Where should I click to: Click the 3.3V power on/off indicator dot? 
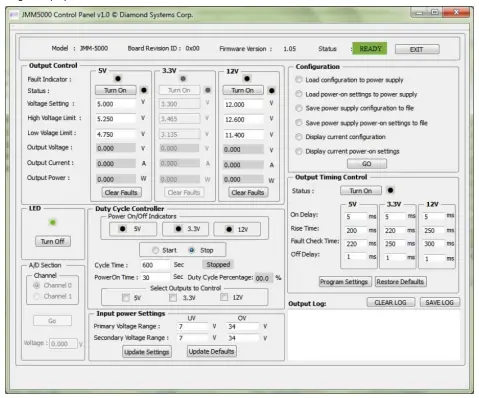[178, 229]
